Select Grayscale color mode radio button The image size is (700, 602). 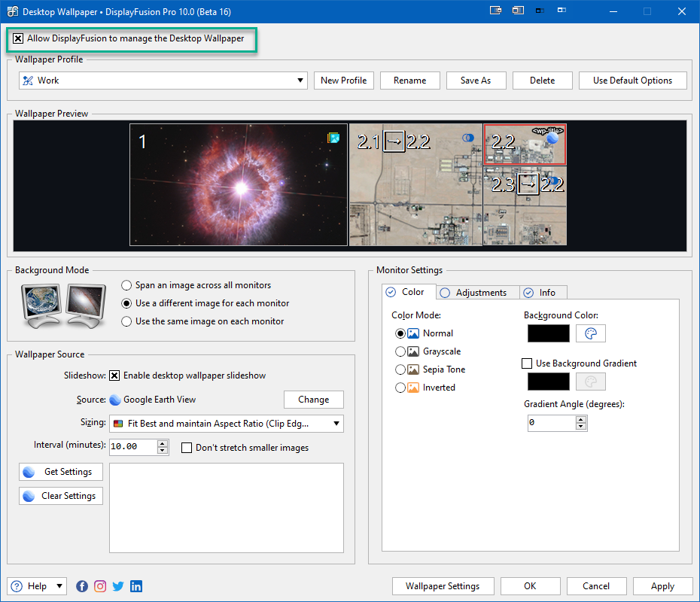[400, 351]
